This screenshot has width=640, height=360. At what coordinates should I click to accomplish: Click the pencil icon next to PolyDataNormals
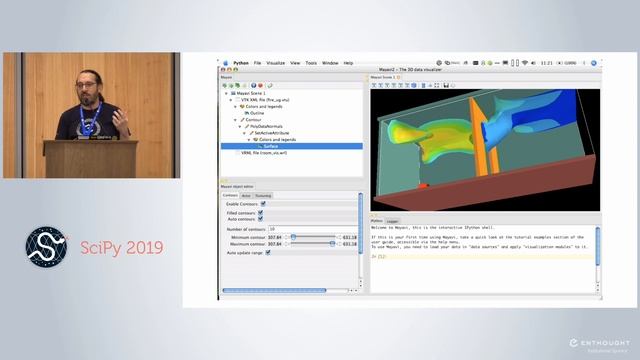[247, 127]
